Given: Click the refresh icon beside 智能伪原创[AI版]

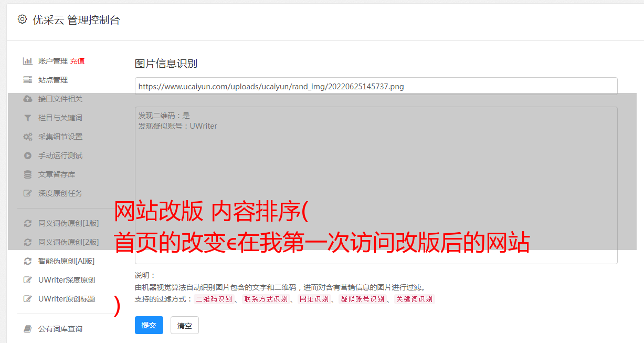Looking at the screenshot, I should click(28, 261).
